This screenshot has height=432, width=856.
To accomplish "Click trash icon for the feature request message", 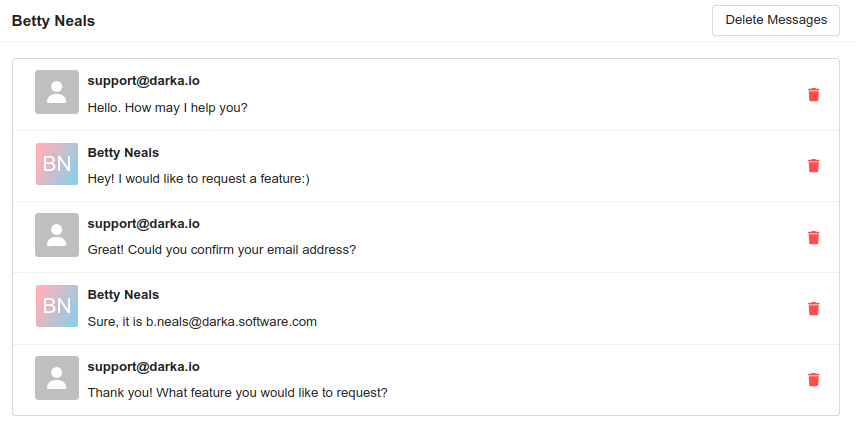I will coord(814,166).
